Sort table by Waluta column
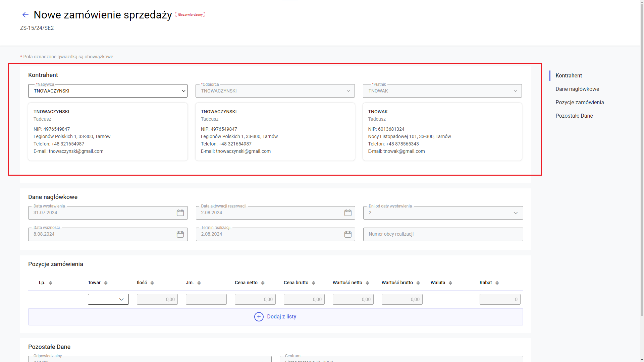Viewport: 644px width, 362px height. (x=450, y=283)
